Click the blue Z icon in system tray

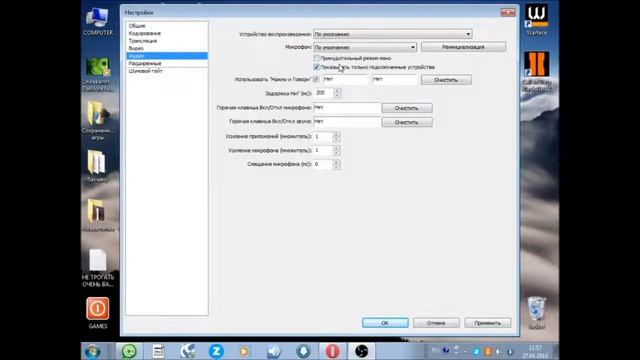point(476,351)
